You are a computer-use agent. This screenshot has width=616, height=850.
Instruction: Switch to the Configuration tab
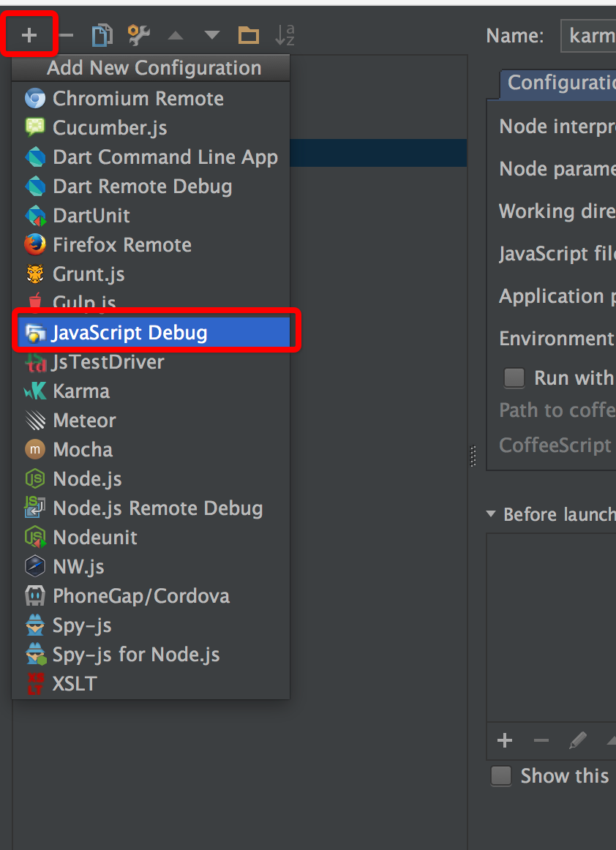[x=558, y=83]
